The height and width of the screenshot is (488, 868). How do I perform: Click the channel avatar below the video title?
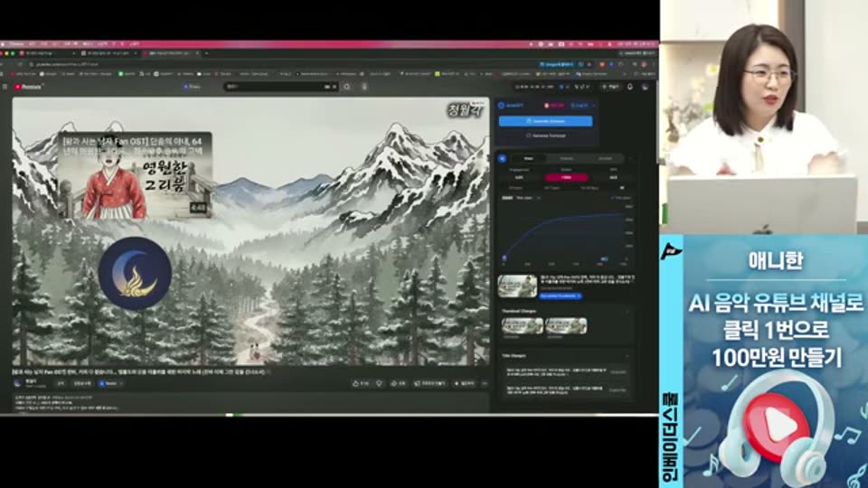point(18,383)
